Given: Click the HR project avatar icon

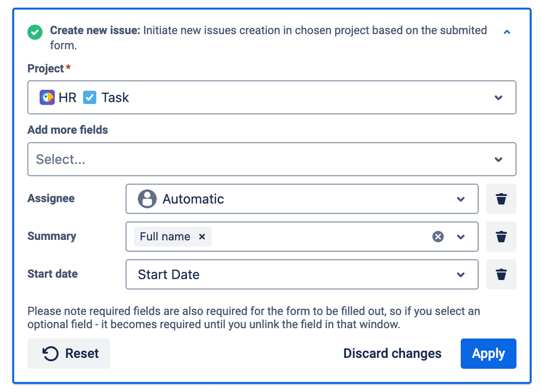Looking at the screenshot, I should tap(47, 97).
